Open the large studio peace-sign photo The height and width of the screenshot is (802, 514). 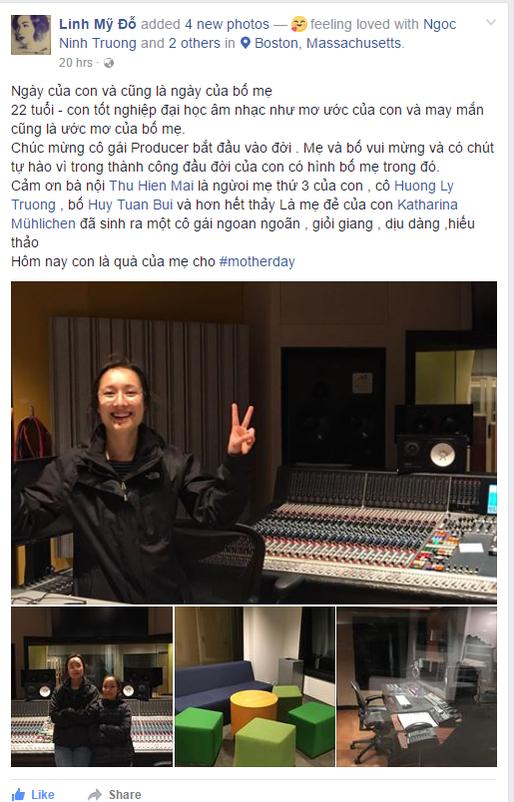click(254, 442)
